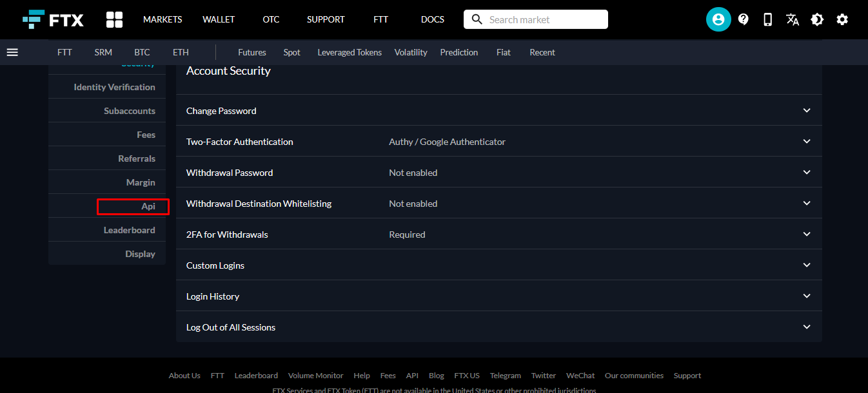The width and height of the screenshot is (868, 393).
Task: Click the Search market field
Action: point(545,19)
